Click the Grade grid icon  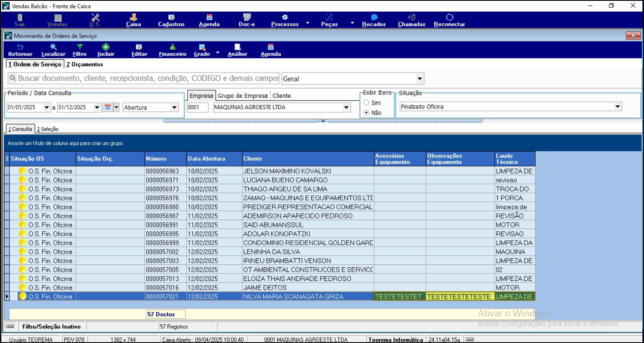(x=202, y=47)
